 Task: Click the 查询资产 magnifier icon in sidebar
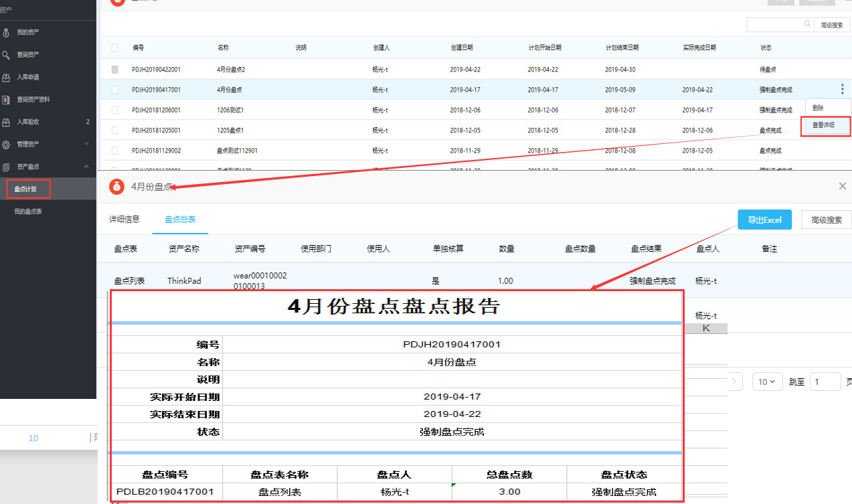[x=6, y=55]
